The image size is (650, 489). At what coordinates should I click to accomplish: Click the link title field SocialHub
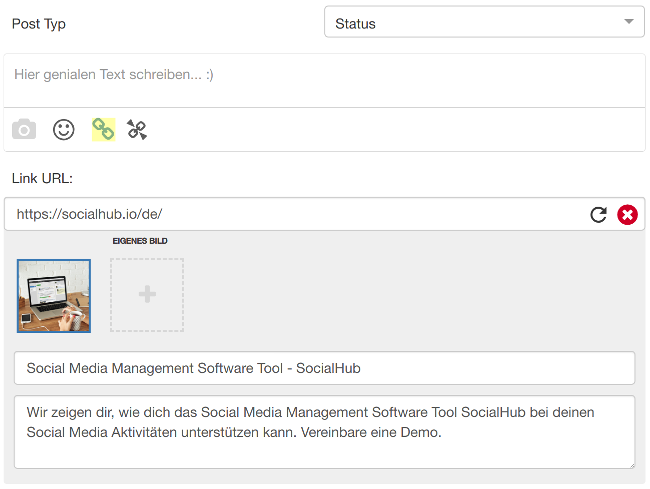325,368
